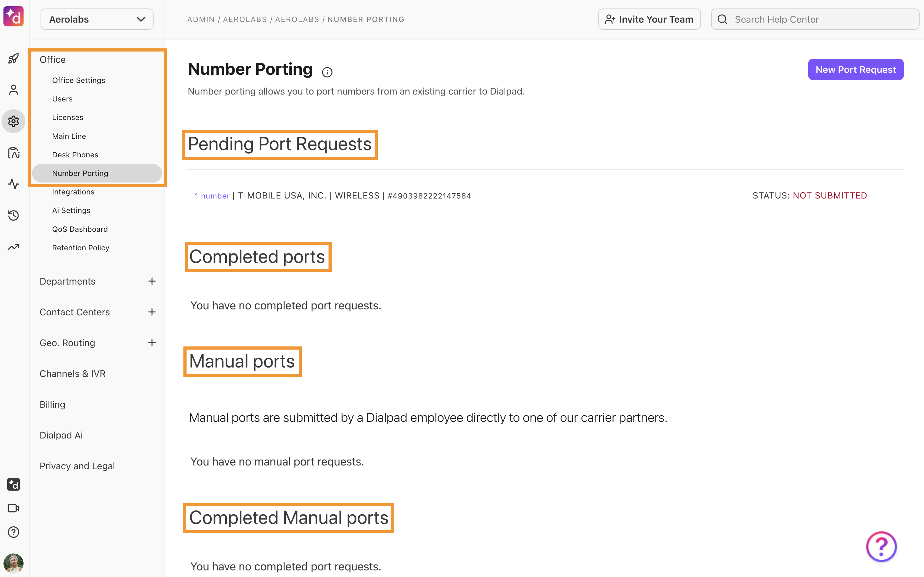Screen dimensions: 924x577
Task: Click inside the Search Help Center field
Action: point(815,19)
